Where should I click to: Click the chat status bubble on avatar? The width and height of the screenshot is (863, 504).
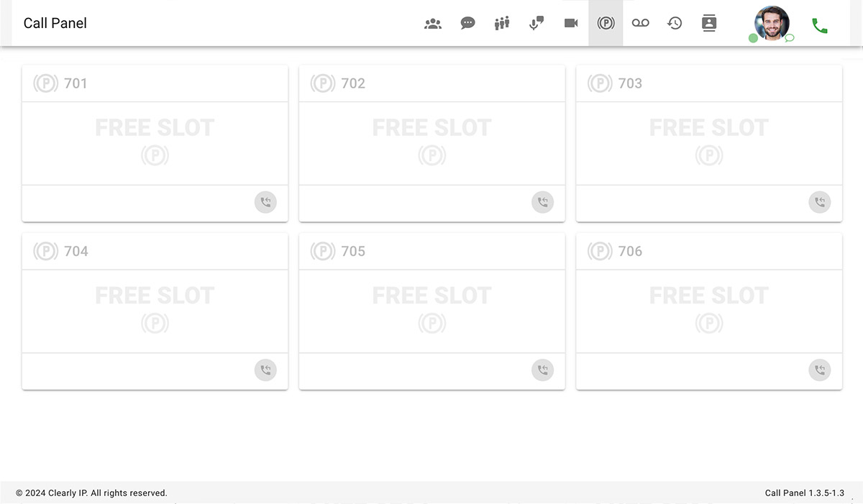tap(790, 38)
